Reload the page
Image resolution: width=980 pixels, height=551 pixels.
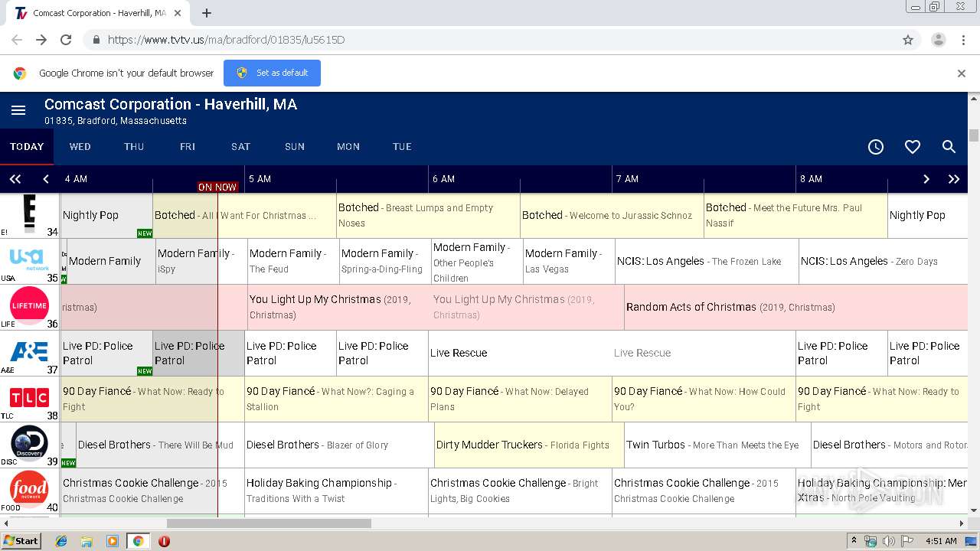point(66,40)
